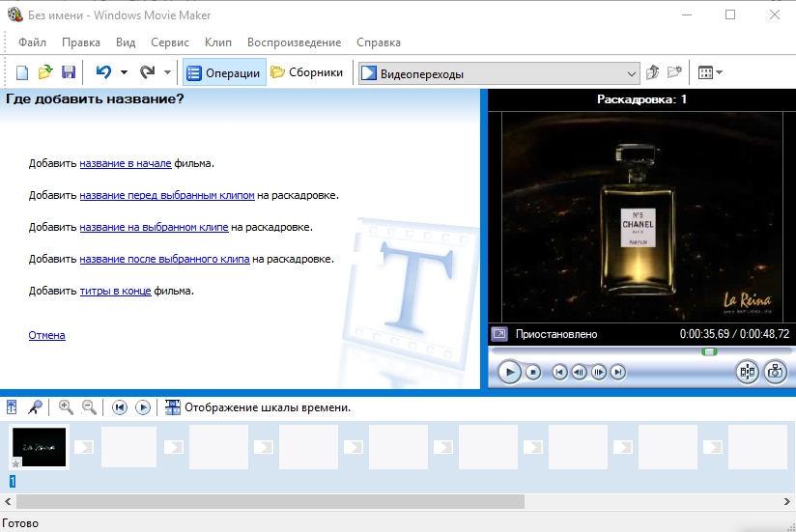Click the 'Приостановлено' status label
This screenshot has width=796, height=532.
556,334
